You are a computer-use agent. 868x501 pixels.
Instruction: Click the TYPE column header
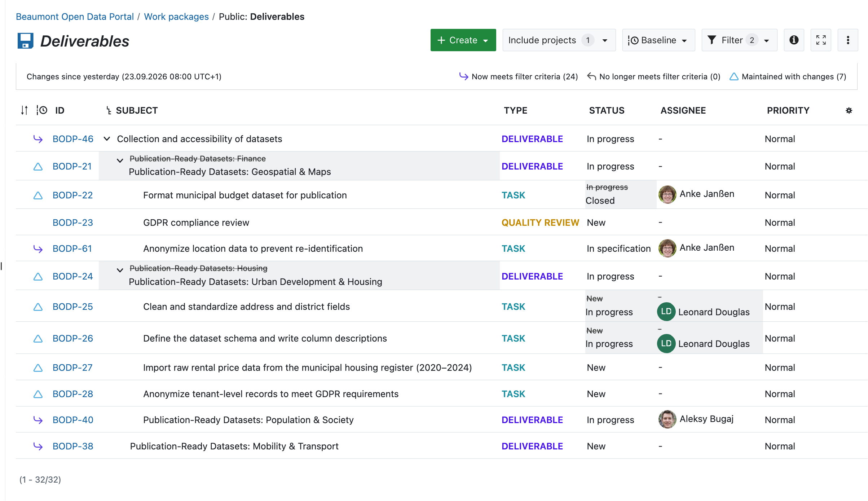[x=515, y=110]
